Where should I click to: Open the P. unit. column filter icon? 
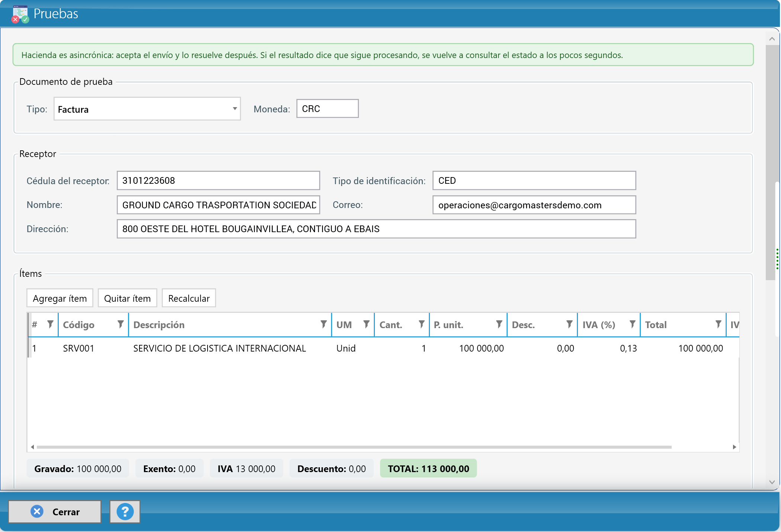(x=499, y=324)
